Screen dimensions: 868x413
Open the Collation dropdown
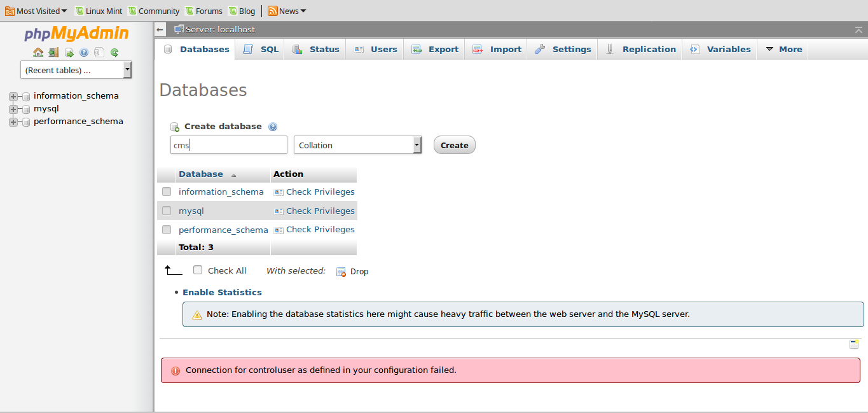(358, 145)
